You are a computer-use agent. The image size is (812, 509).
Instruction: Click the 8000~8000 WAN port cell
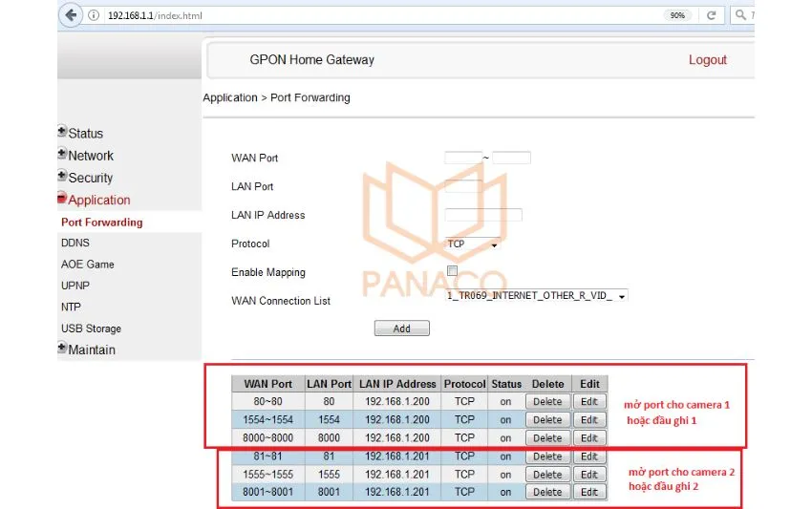pos(267,438)
